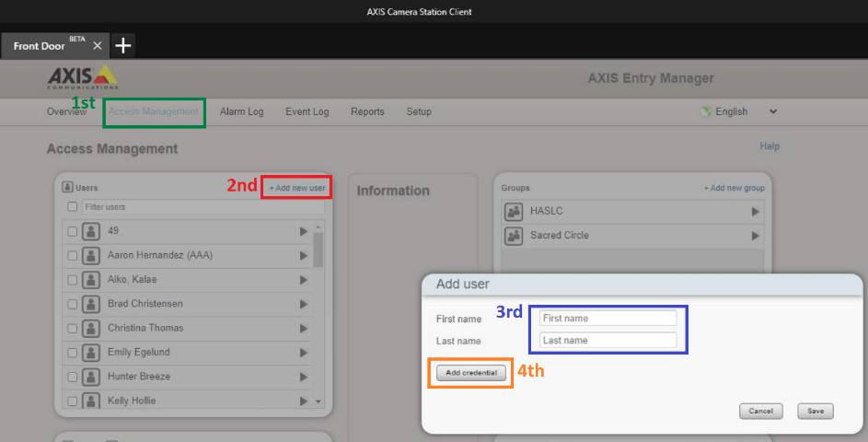
Task: Click the Add new group link
Action: click(x=734, y=189)
